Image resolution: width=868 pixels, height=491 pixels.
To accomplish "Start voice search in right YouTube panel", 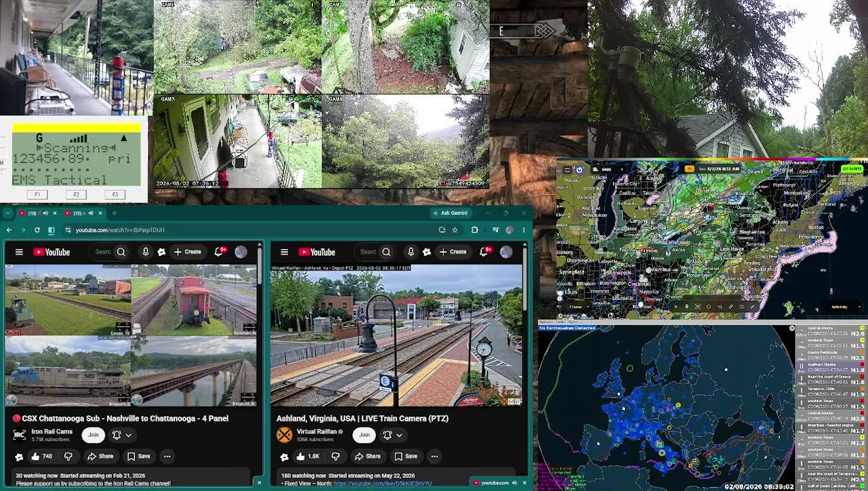I will pos(411,252).
